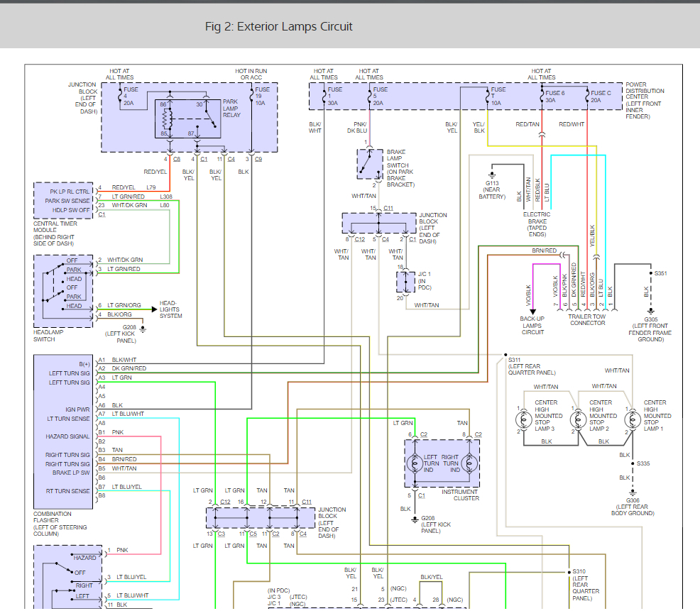Screen dimensions: 700x611
Task: Click the Right Turn Ind lamp symbol
Action: 469,463
